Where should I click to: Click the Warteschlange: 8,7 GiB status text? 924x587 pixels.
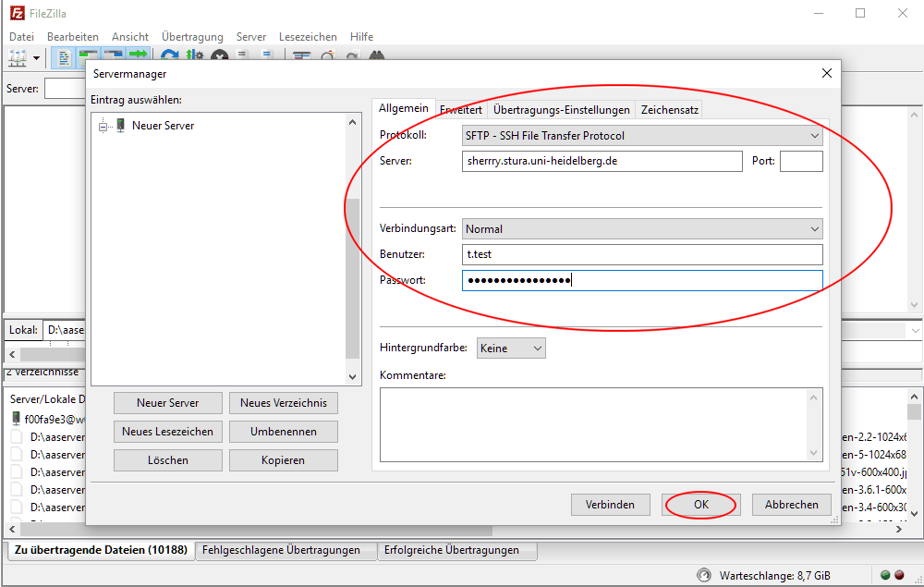pyautogui.click(x=775, y=575)
